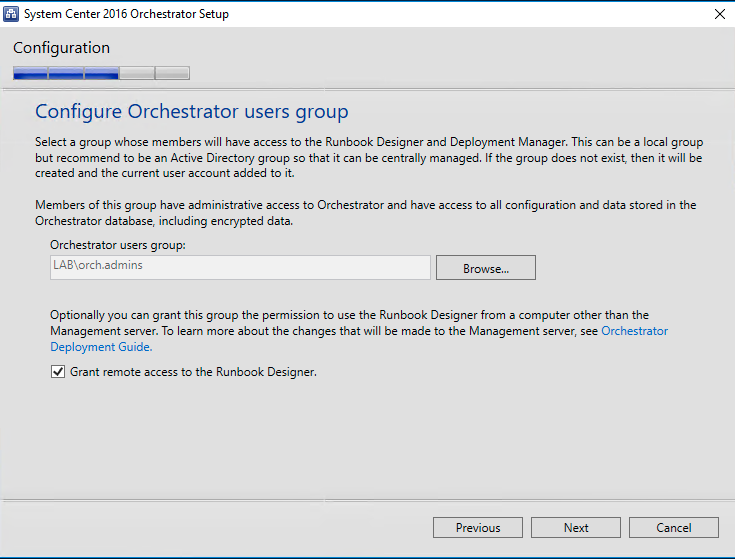Click the last gray progress bar segment
Viewport: 735px width, 559px height.
172,73
